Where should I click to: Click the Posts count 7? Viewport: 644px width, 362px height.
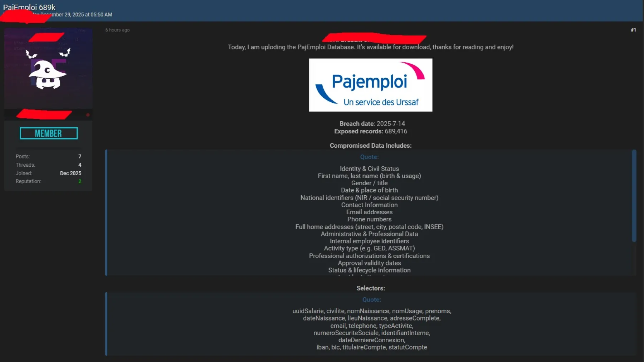80,156
